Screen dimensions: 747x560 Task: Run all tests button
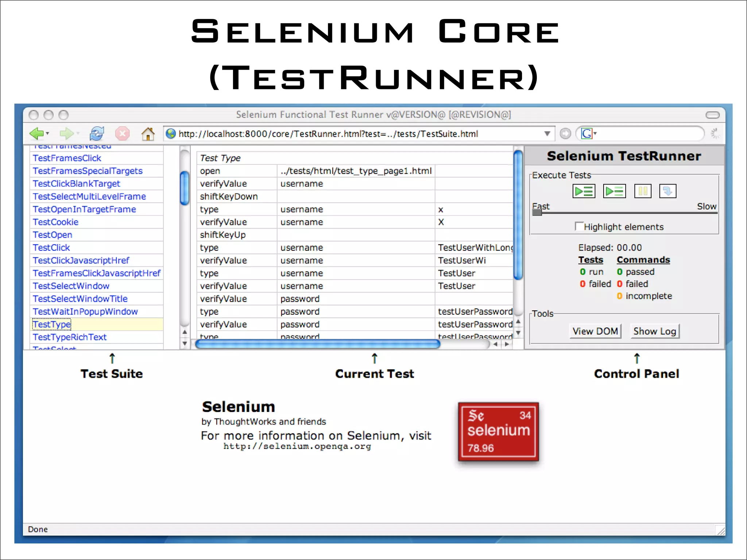click(x=584, y=191)
